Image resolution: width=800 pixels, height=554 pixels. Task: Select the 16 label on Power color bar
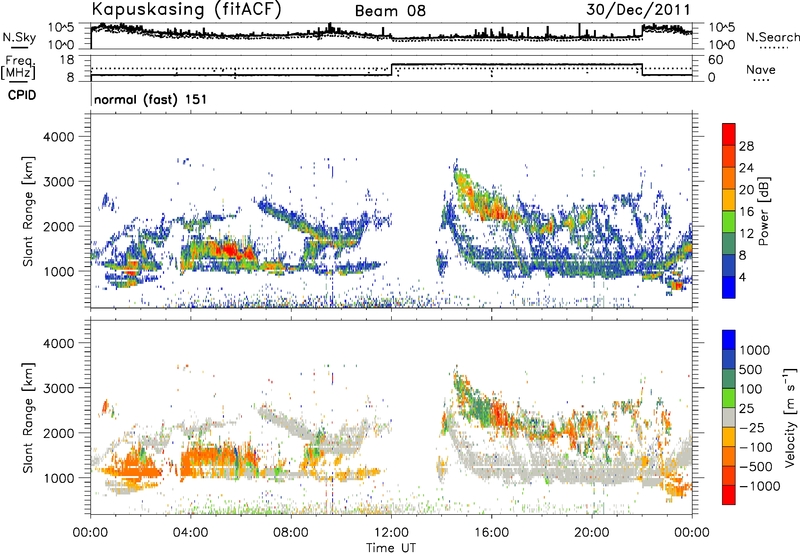click(x=746, y=212)
